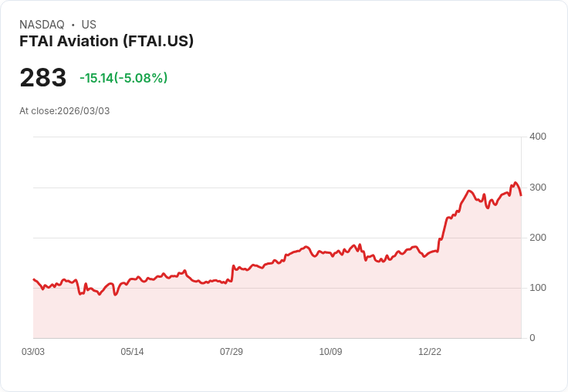Viewport: 568px width, 392px height.
Task: Click the 400 y-axis label
Action: (x=538, y=137)
